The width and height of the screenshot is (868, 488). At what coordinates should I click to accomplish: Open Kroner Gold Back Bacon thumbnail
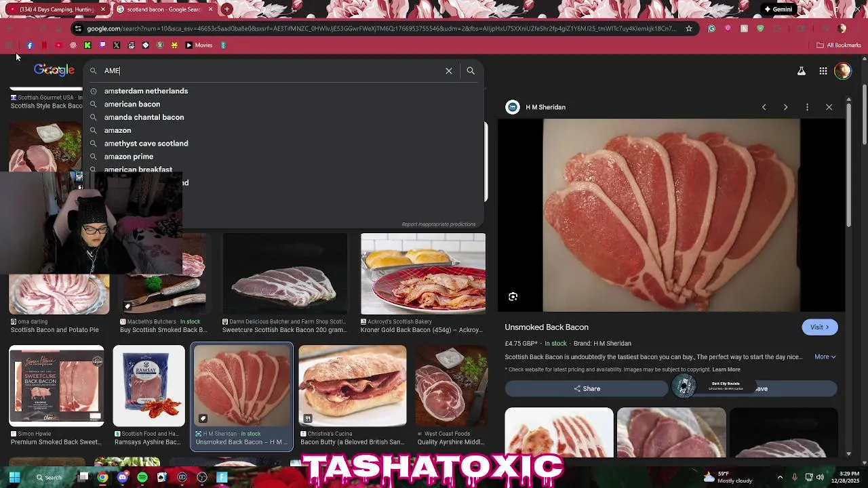(x=423, y=274)
